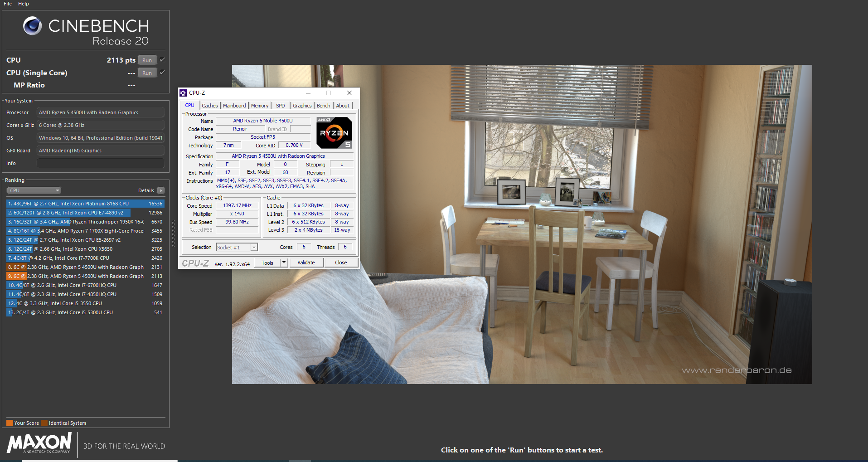Viewport: 868px width, 462px height.
Task: Click the OS value Windows 10 field
Action: (x=101, y=138)
